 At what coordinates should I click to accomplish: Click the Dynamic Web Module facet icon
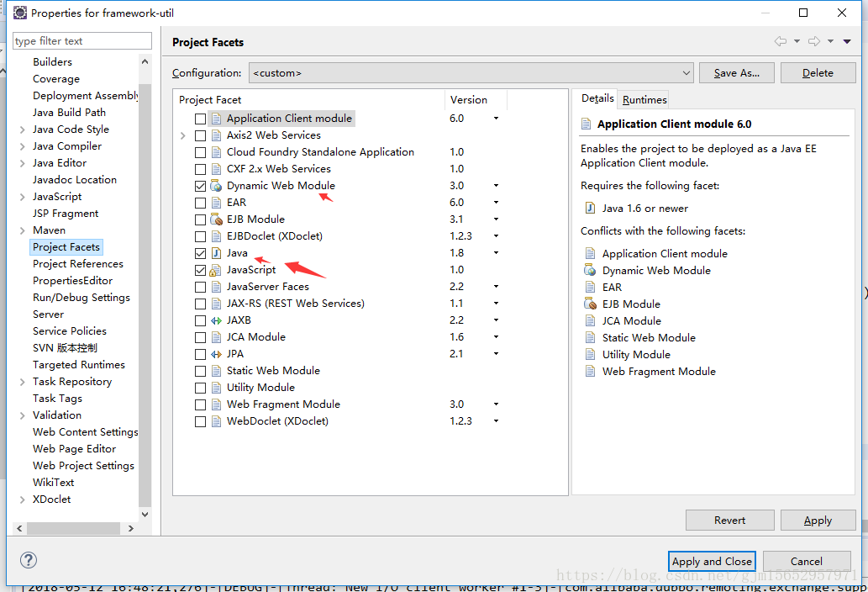pyautogui.click(x=216, y=186)
